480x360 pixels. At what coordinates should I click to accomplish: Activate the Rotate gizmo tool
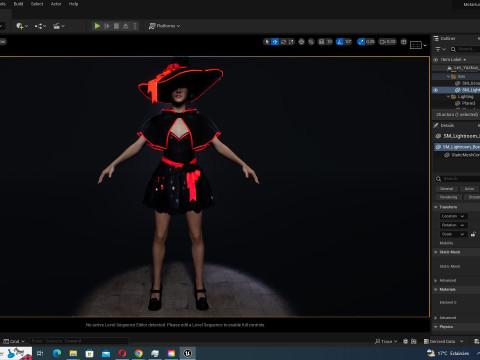[283, 42]
